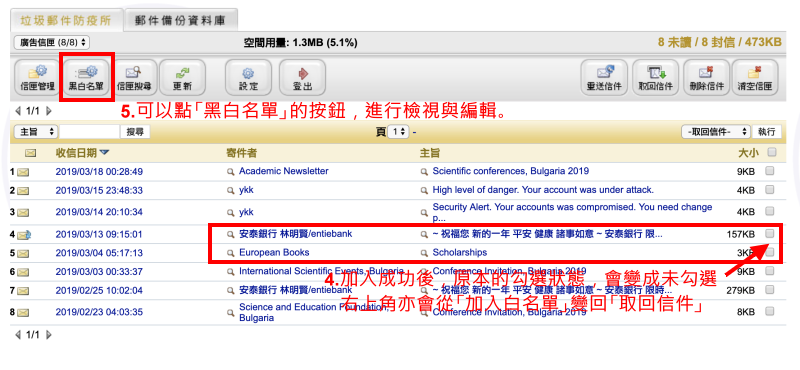Open Academic Newsletter sender link

(284, 171)
